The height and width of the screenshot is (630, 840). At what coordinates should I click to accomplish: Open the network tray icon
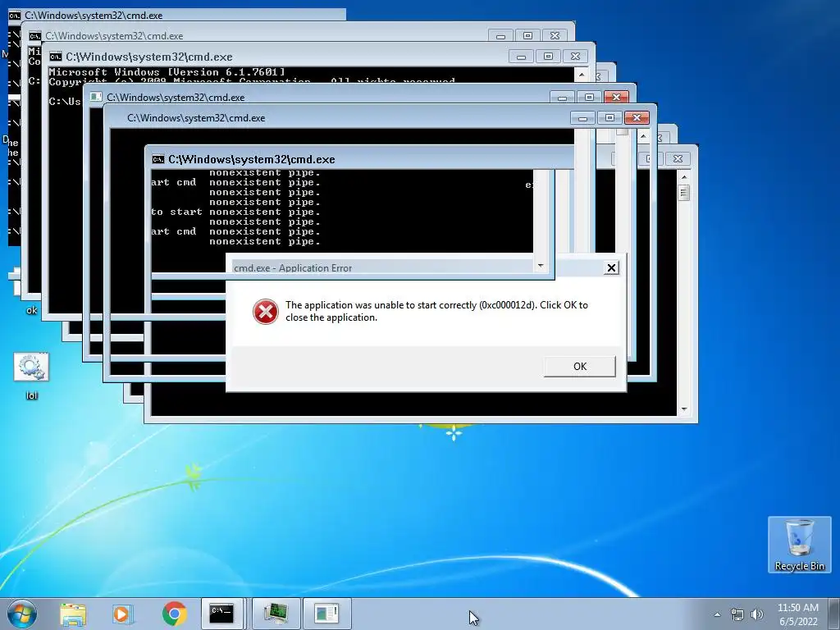737,614
